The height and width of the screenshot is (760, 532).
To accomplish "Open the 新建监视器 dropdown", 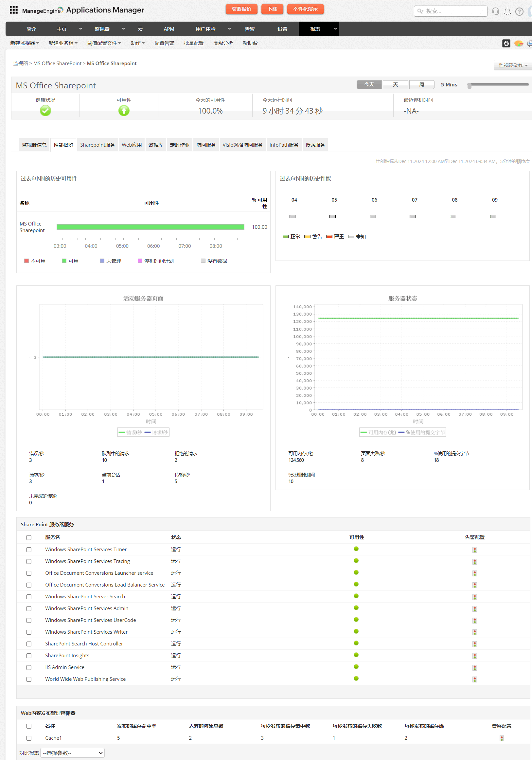I will coord(25,43).
